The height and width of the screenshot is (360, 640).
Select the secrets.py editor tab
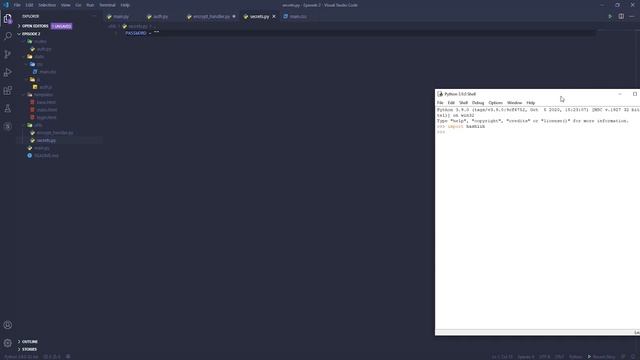[x=259, y=17]
